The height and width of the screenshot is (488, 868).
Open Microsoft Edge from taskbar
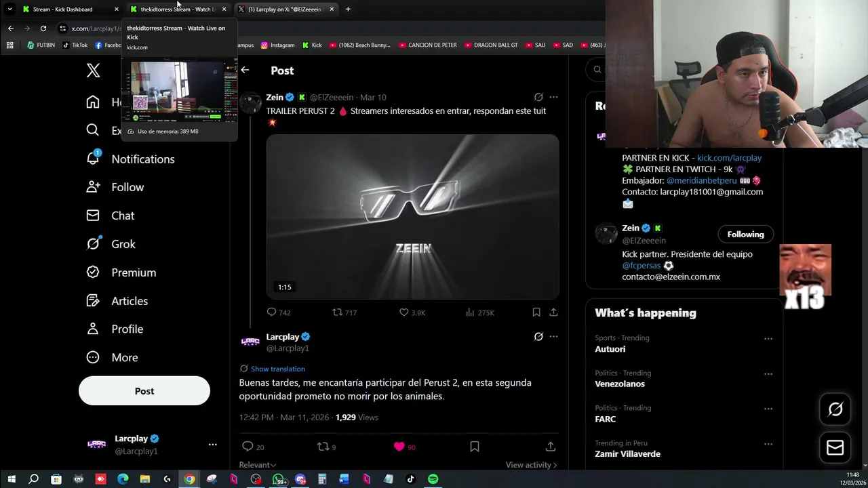pyautogui.click(x=123, y=479)
